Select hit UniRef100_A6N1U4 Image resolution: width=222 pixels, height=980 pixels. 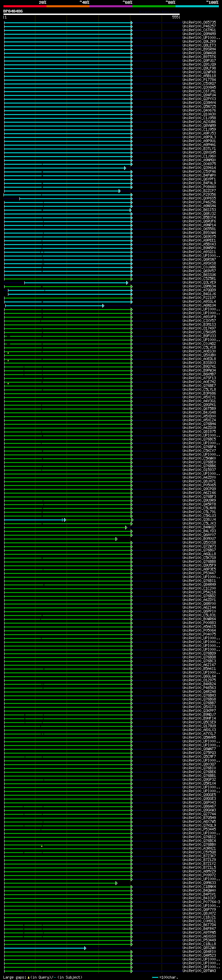point(199,306)
